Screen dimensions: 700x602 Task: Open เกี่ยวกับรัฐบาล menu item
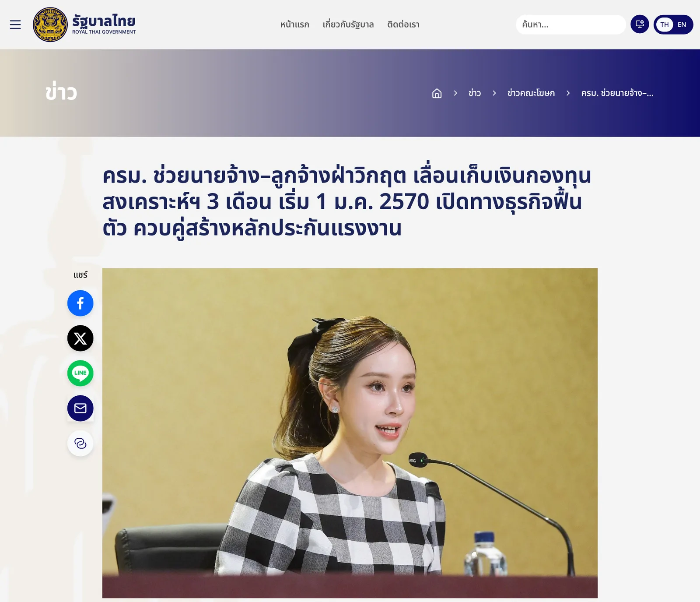pos(348,25)
